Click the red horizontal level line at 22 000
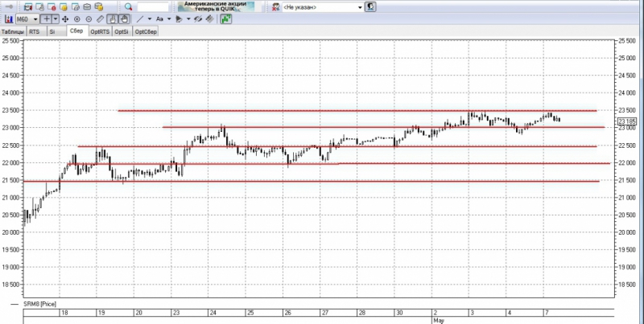This screenshot has width=644, height=324. [x=339, y=164]
